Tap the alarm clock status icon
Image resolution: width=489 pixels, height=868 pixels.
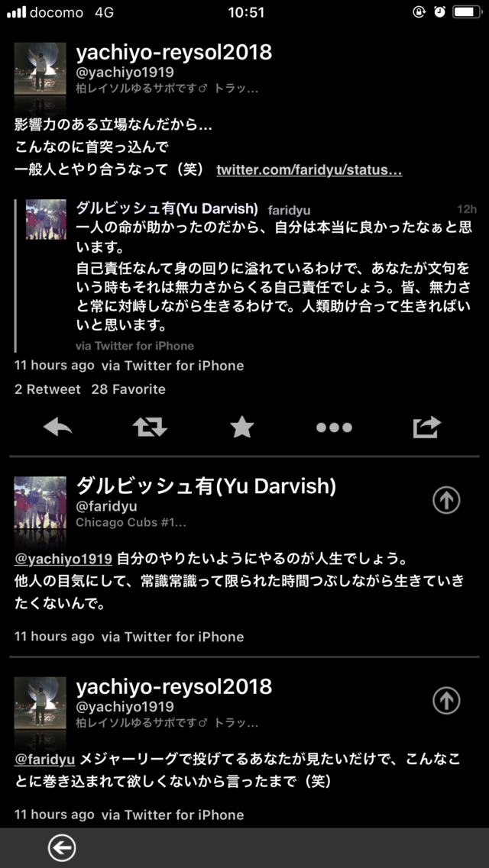tap(439, 11)
